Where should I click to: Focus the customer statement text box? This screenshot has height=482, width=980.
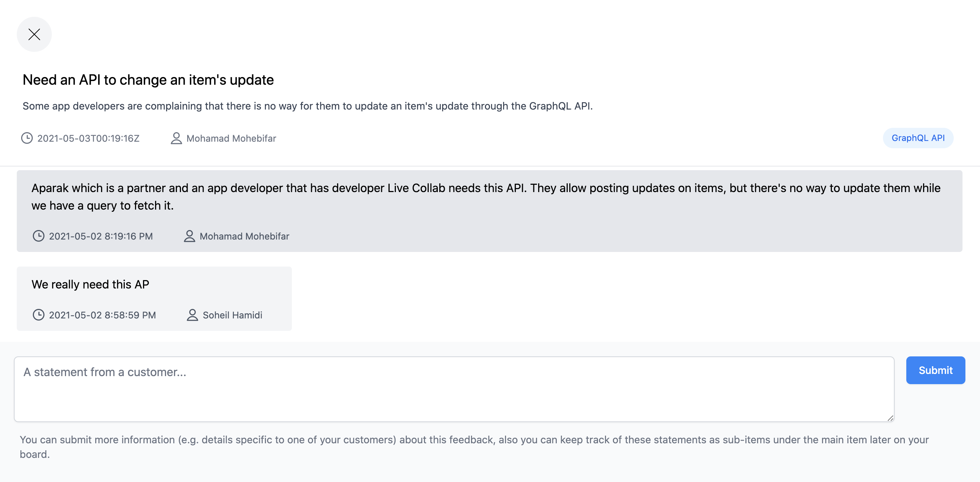(454, 389)
